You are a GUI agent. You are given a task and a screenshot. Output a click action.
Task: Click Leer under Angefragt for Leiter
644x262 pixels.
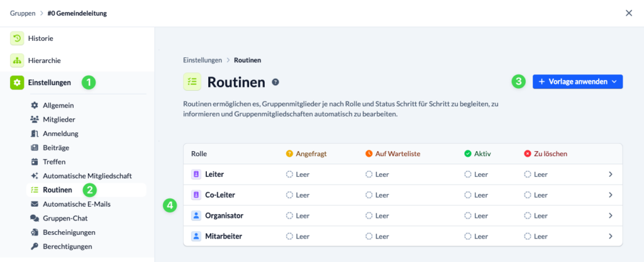pos(297,174)
